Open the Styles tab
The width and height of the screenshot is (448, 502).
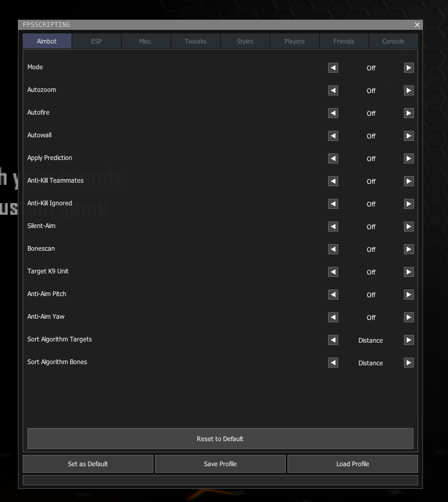[245, 41]
